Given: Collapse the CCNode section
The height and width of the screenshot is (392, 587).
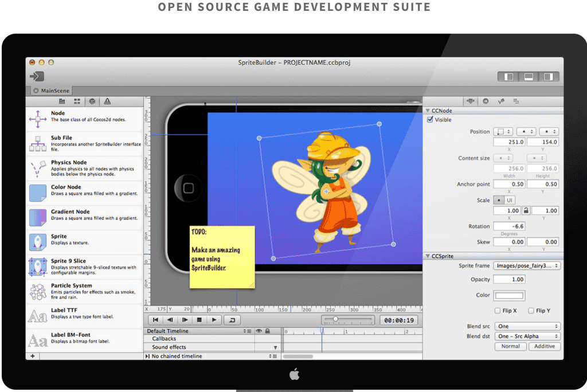Looking at the screenshot, I should (428, 111).
